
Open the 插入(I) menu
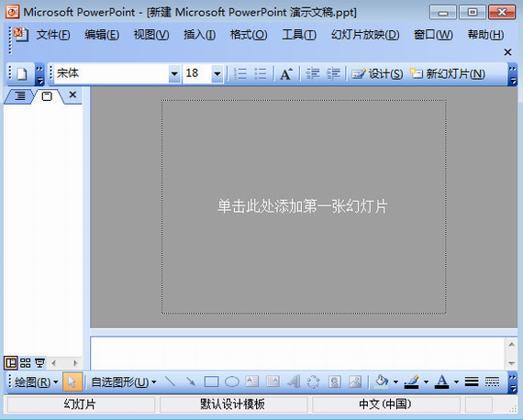pos(199,35)
